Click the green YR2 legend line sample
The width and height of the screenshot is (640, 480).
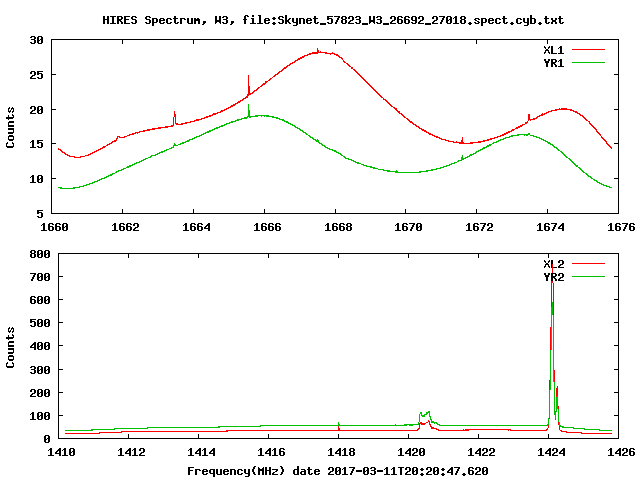(588, 277)
